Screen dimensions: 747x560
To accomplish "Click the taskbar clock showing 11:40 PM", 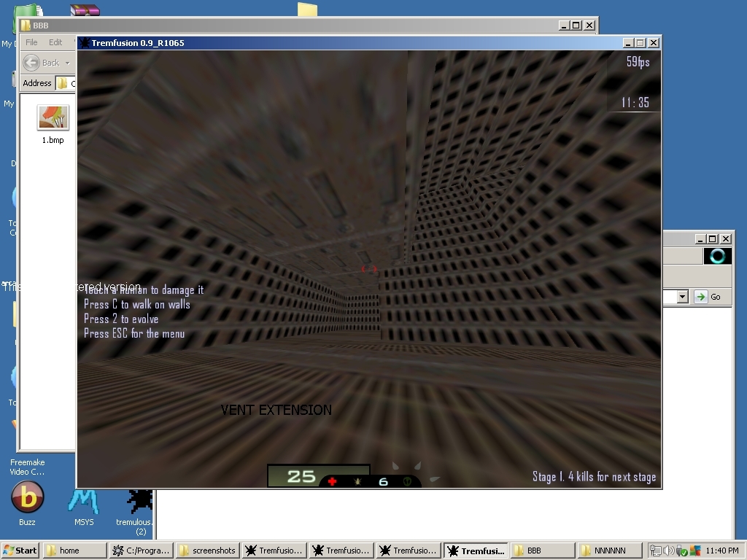I will coord(723,551).
